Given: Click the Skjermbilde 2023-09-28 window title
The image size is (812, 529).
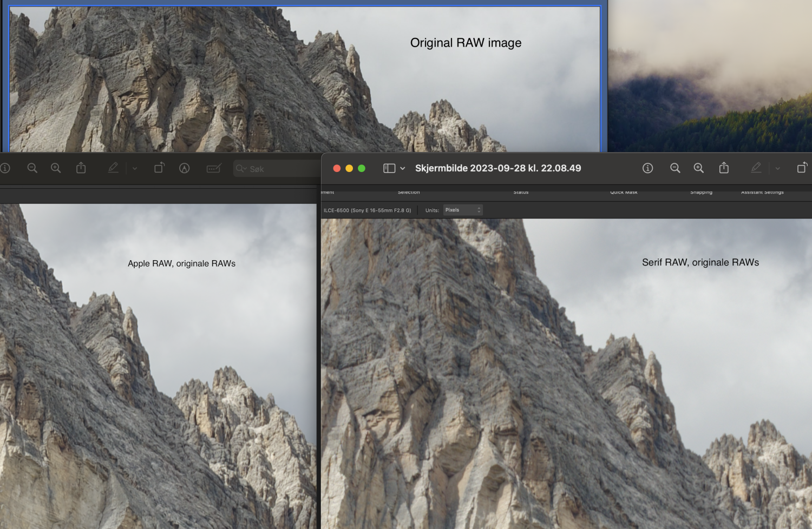Looking at the screenshot, I should pos(498,168).
